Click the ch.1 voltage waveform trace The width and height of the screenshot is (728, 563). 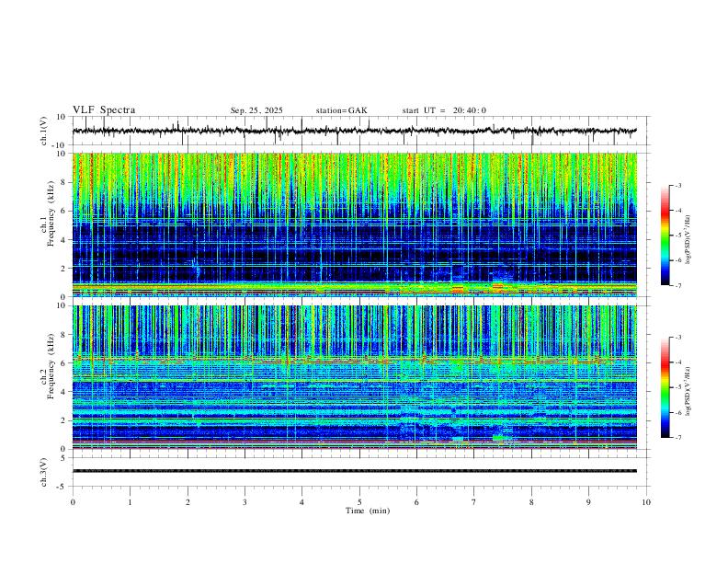(355, 131)
